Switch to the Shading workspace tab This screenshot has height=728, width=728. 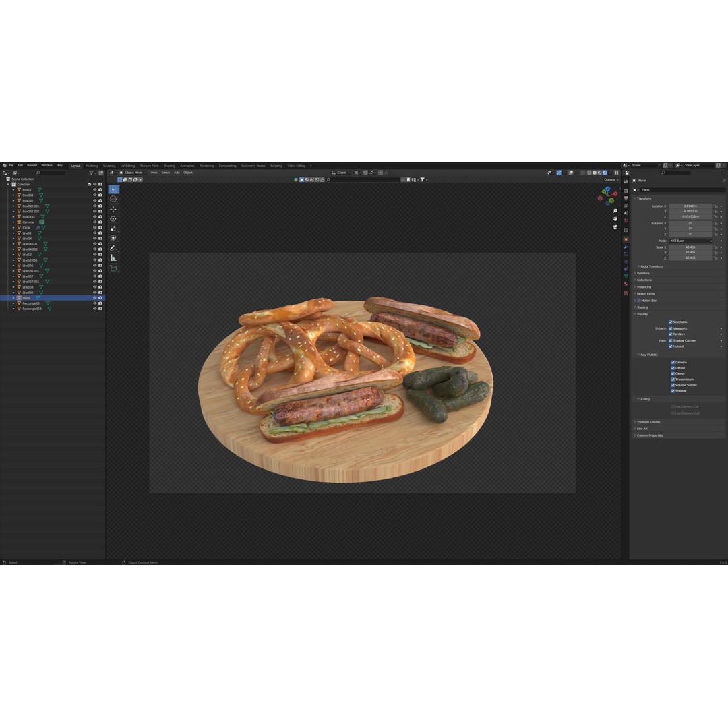(169, 165)
